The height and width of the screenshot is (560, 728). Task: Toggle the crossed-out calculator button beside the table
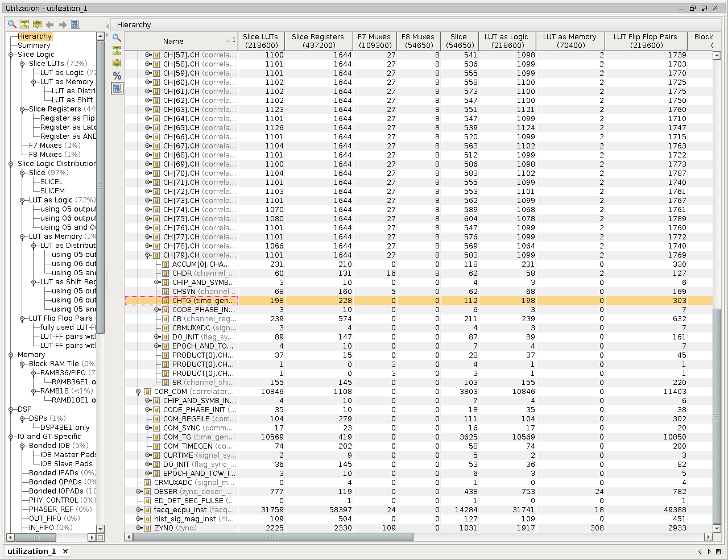[x=117, y=88]
